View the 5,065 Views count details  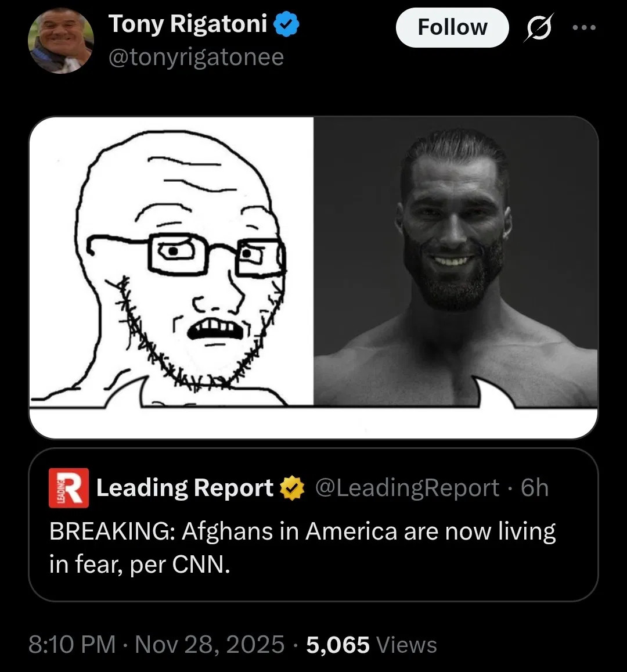pos(372,645)
